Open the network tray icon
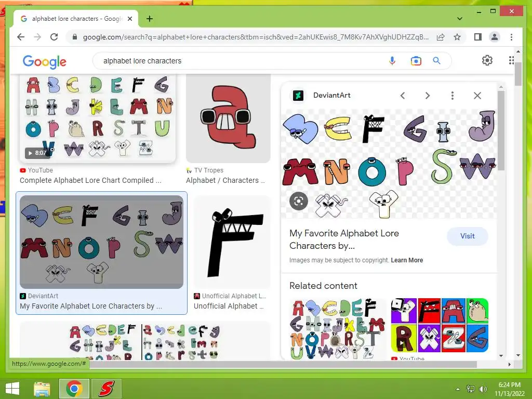The height and width of the screenshot is (399, 532). (x=471, y=389)
